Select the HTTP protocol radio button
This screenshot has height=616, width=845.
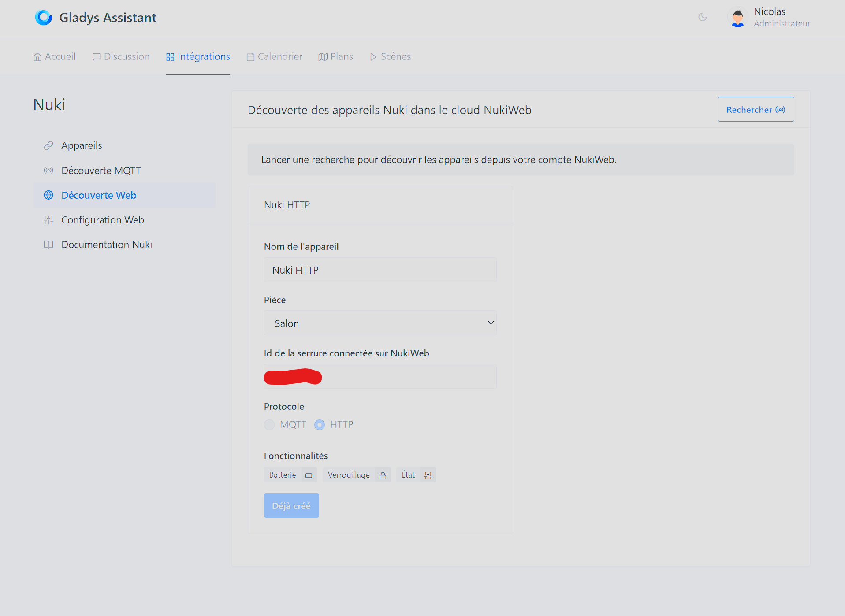click(x=320, y=425)
